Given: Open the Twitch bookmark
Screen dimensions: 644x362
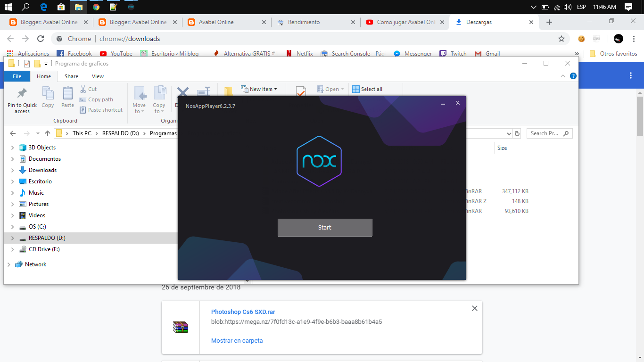Looking at the screenshot, I should pos(454,54).
